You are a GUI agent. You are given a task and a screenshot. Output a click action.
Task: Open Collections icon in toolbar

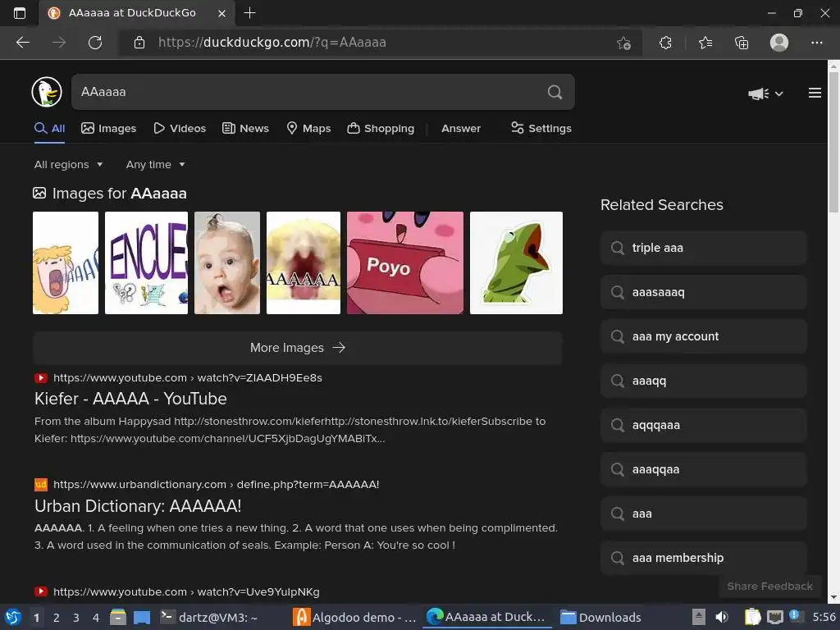[x=742, y=43]
